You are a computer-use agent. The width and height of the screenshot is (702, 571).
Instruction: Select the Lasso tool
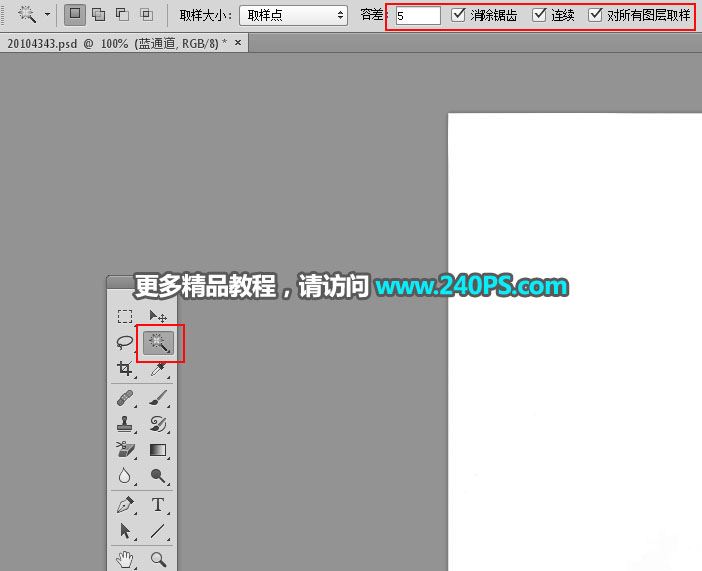(125, 343)
